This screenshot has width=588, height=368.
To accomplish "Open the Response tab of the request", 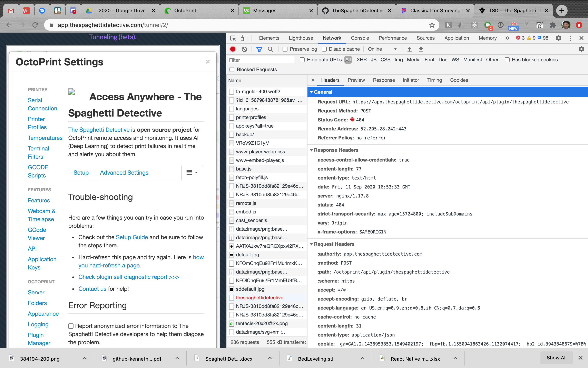I will tap(384, 80).
